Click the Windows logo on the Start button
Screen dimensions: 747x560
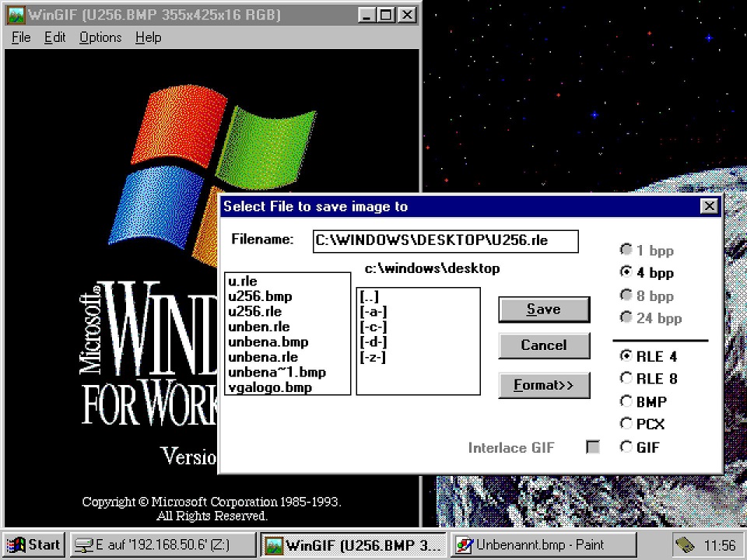(x=16, y=544)
